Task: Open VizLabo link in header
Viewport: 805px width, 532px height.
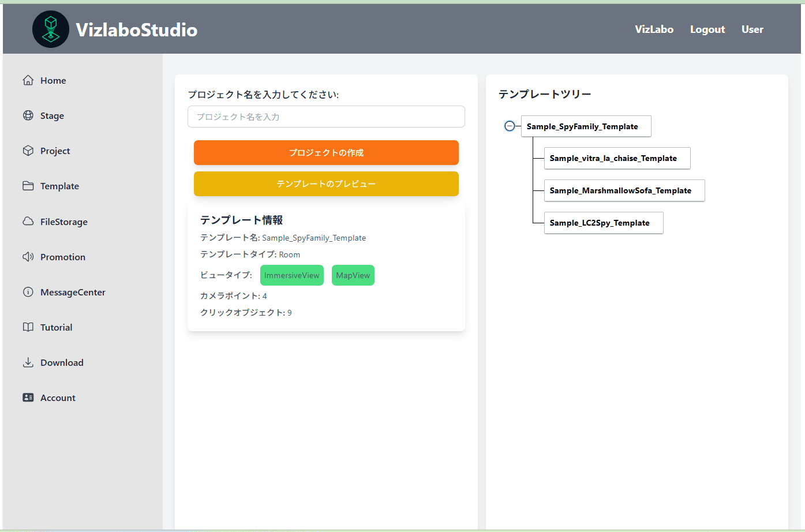Action: pyautogui.click(x=654, y=29)
